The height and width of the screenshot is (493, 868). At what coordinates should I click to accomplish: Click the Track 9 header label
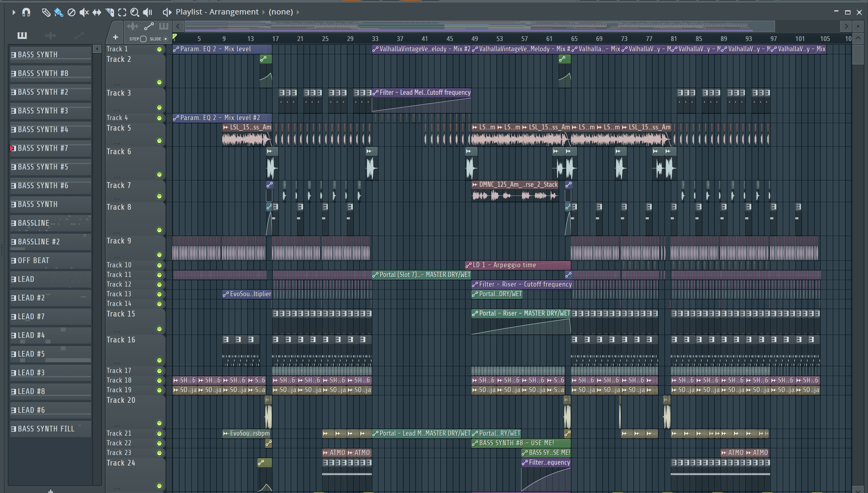[119, 241]
